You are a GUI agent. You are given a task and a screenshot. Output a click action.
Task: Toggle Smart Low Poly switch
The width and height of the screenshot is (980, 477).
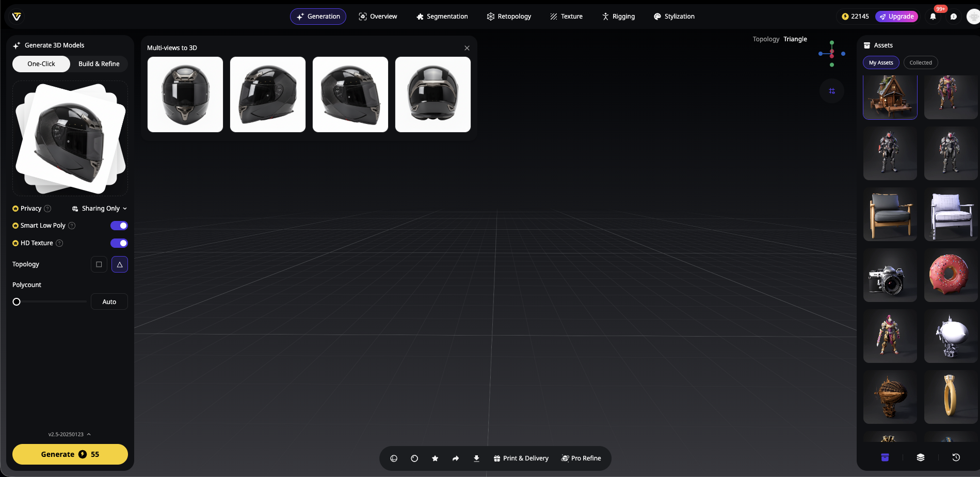[119, 226]
